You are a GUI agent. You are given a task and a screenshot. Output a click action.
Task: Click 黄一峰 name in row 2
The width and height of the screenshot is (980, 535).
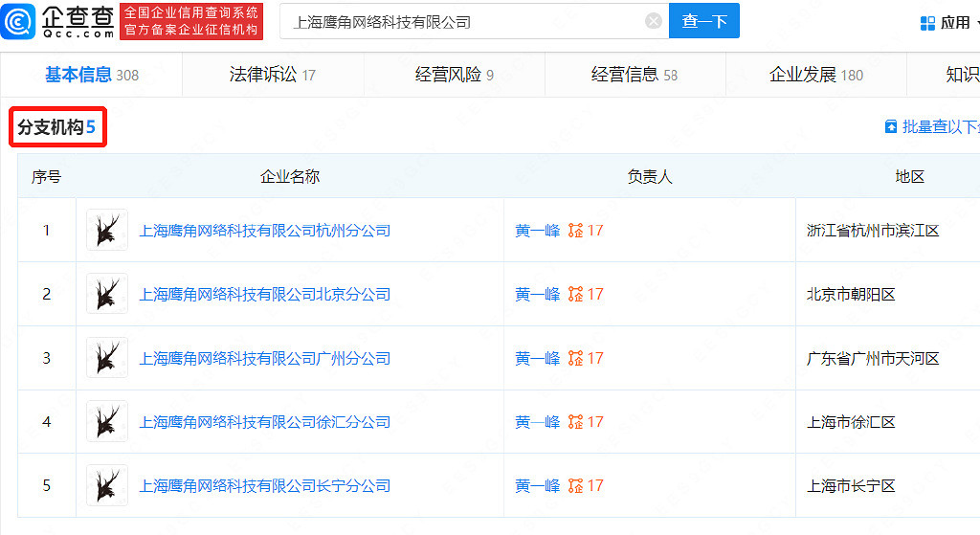click(537, 295)
